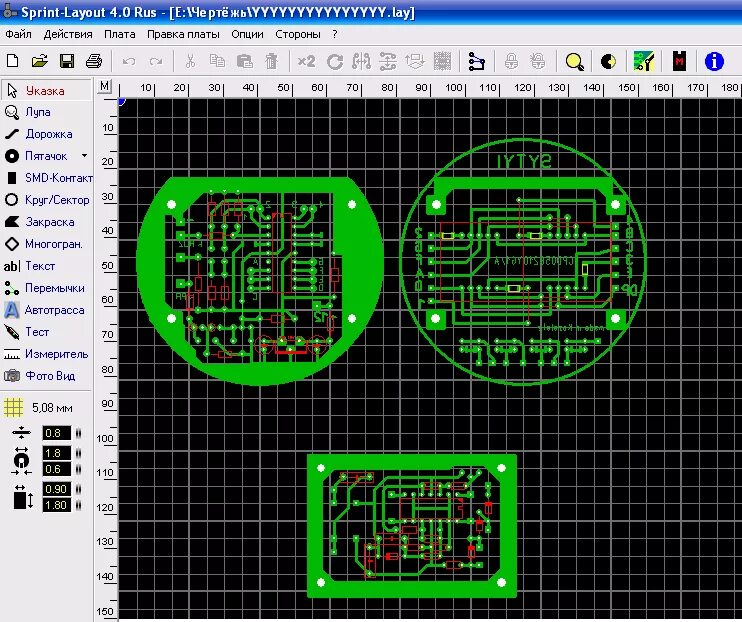Click the pad hole diameter 0.6 field
The height and width of the screenshot is (622, 742).
click(56, 469)
